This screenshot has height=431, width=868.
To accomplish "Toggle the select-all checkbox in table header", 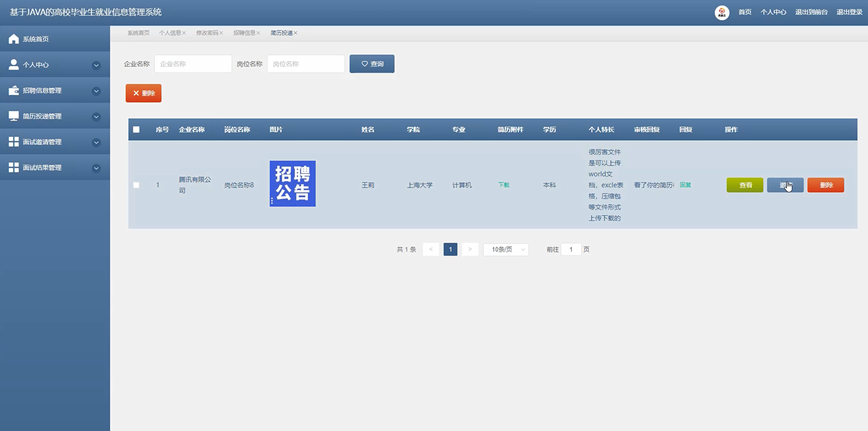I will [x=136, y=129].
